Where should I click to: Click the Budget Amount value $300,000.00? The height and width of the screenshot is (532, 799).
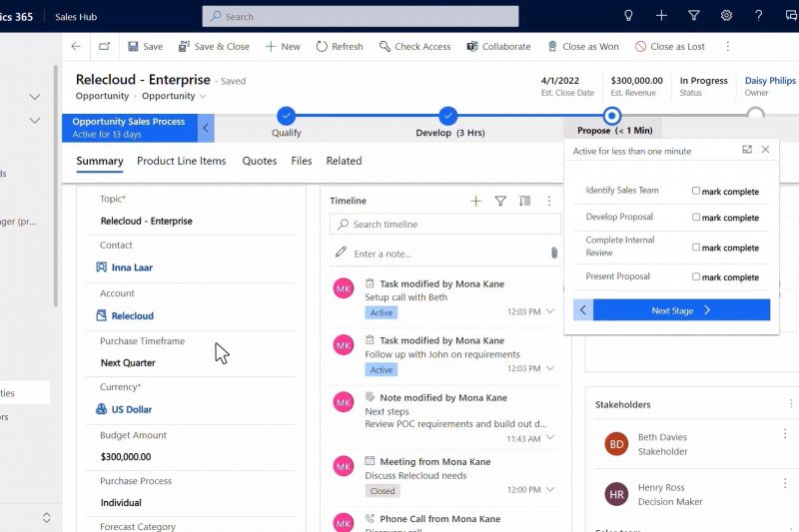click(x=126, y=457)
